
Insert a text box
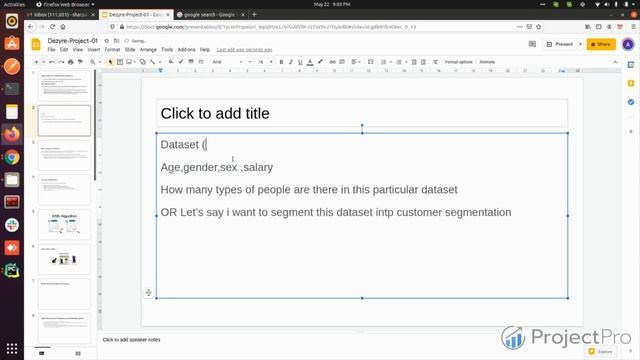(120, 62)
